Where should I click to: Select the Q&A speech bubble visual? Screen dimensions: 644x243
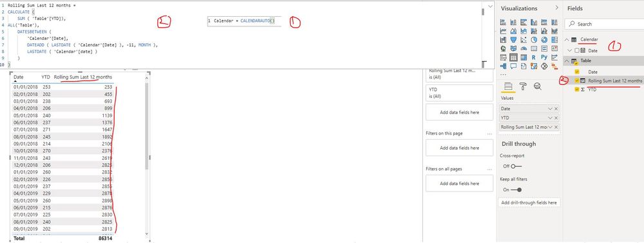click(513, 66)
